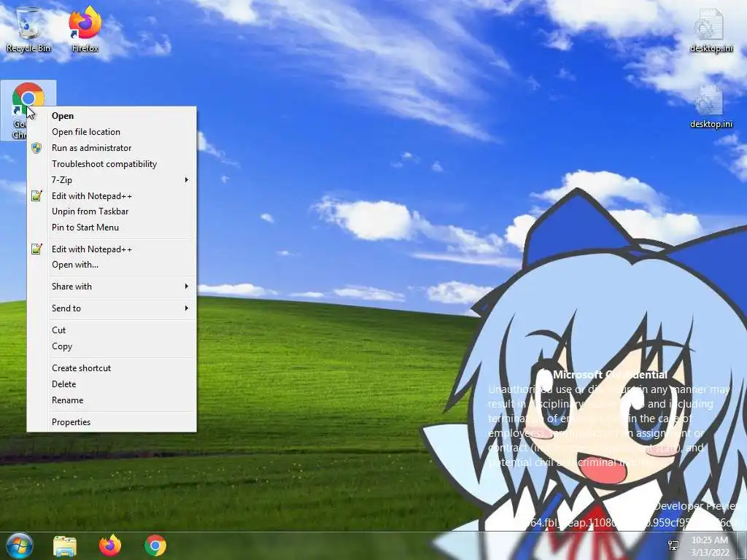Viewport: 747px width, 560px height.
Task: Select Unpin from Taskbar
Action: point(112,211)
